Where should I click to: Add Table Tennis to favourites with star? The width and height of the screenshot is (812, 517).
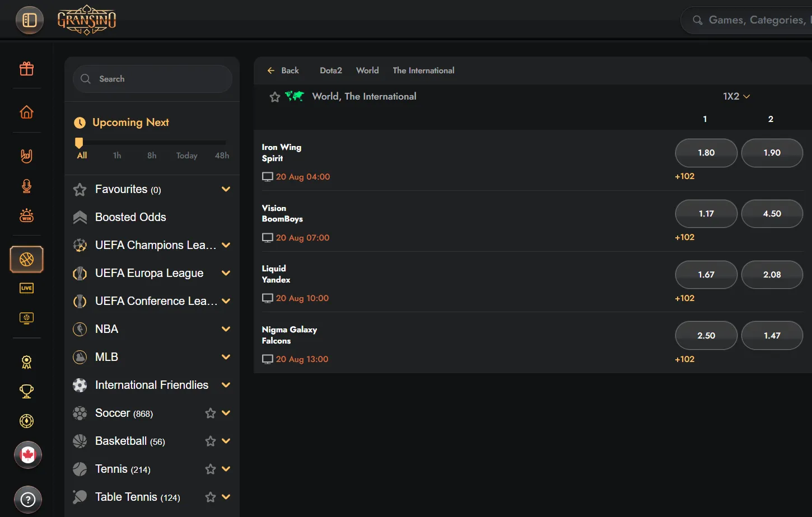click(x=211, y=497)
